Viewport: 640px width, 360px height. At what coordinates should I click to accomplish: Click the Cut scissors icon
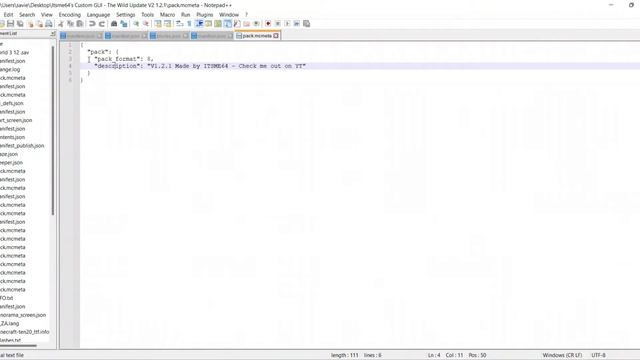pos(60,24)
